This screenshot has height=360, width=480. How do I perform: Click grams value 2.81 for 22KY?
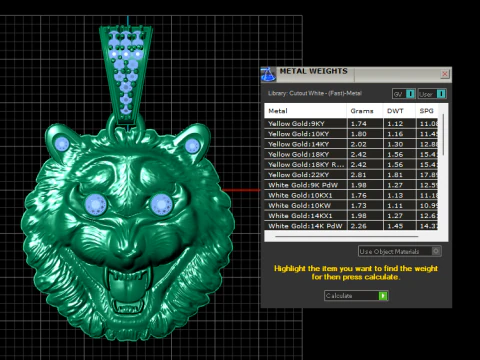point(359,175)
